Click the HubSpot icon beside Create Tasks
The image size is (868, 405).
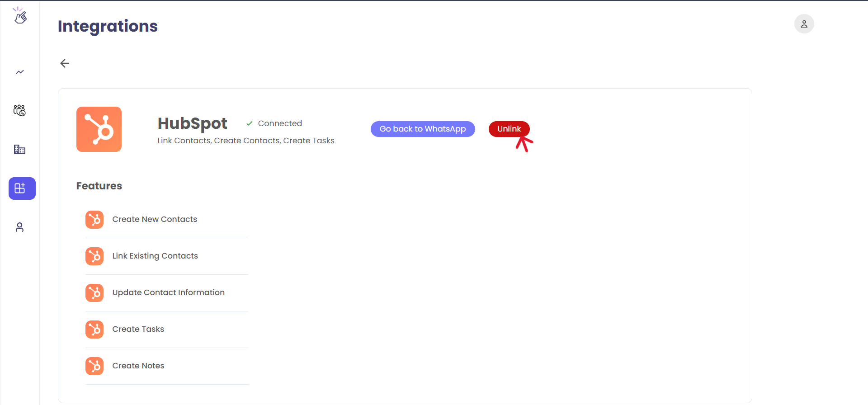pos(94,330)
